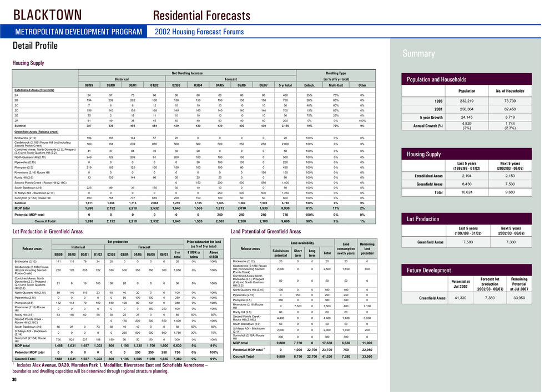
Task: Click the BLACKTOWN title heading
Action: point(47,15)
